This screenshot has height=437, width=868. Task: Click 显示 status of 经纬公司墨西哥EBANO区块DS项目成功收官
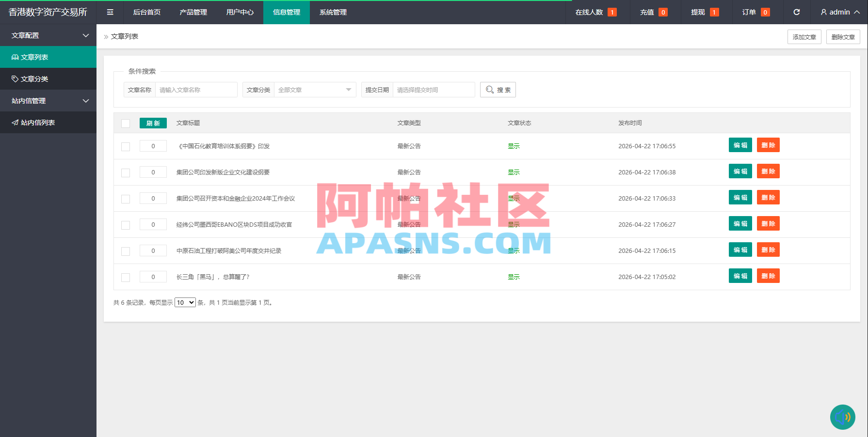click(x=514, y=224)
